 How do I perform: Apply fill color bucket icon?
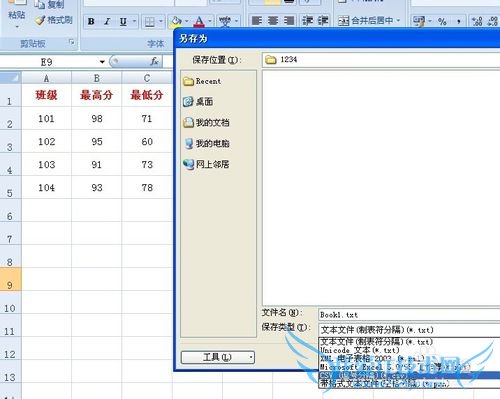pyautogui.click(x=176, y=22)
